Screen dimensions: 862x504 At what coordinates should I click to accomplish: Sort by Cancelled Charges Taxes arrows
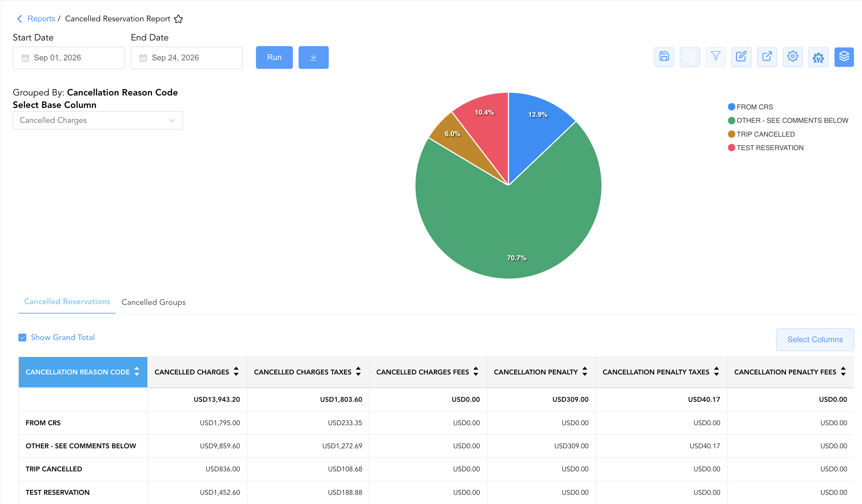pyautogui.click(x=358, y=372)
